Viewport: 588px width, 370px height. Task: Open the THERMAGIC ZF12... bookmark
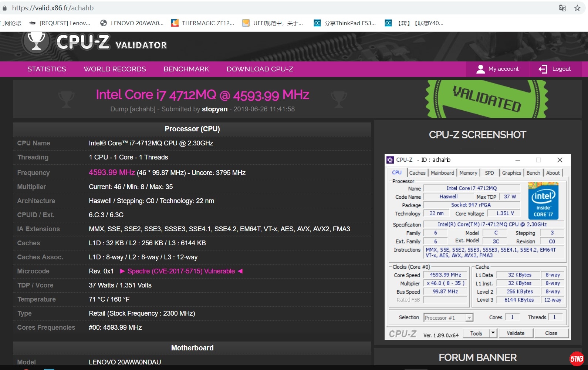pos(203,23)
